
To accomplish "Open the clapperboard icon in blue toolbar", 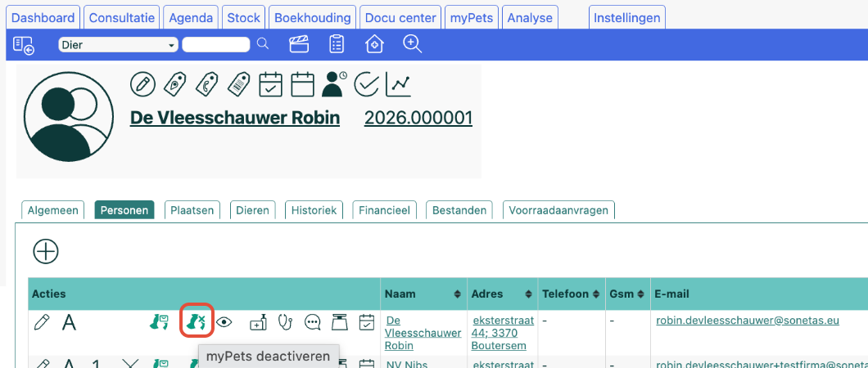I will [x=299, y=44].
